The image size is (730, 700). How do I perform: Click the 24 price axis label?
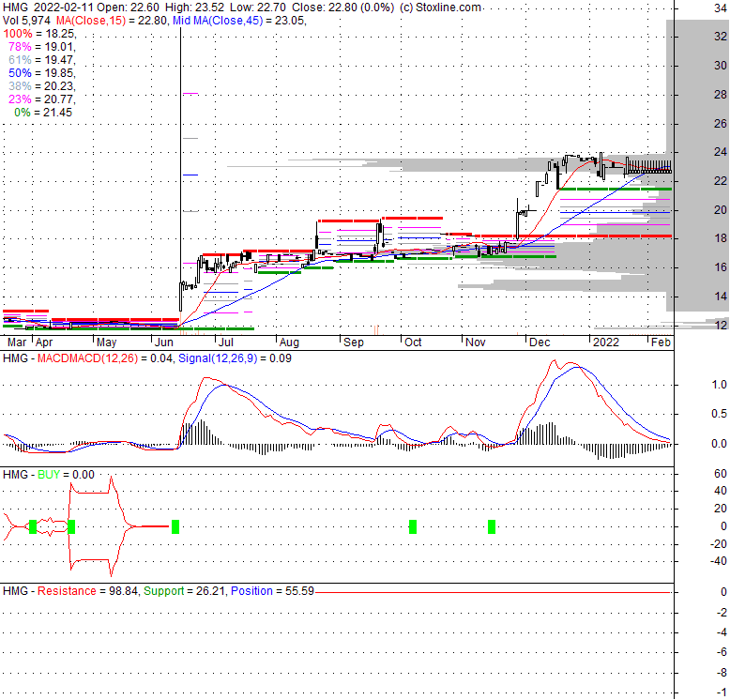coord(721,152)
